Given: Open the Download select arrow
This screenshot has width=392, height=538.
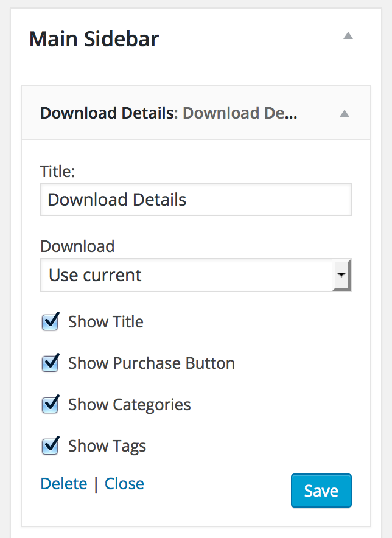Looking at the screenshot, I should click(341, 275).
